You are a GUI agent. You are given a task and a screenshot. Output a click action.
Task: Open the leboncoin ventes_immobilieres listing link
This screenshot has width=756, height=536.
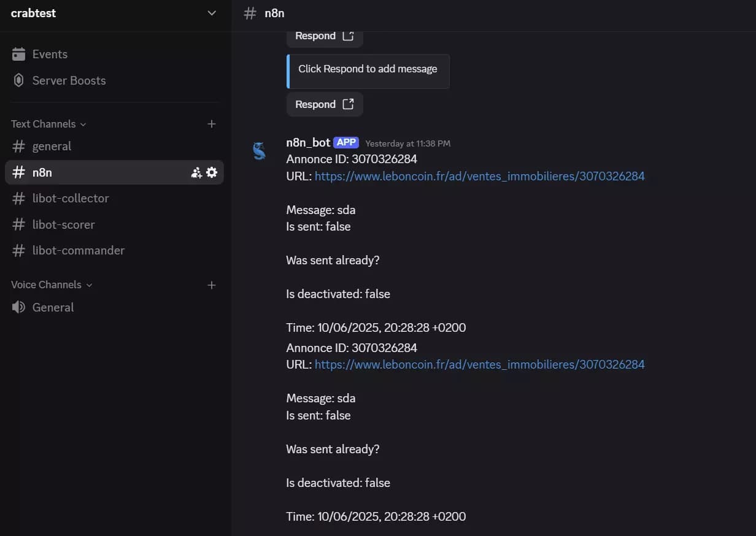point(479,176)
